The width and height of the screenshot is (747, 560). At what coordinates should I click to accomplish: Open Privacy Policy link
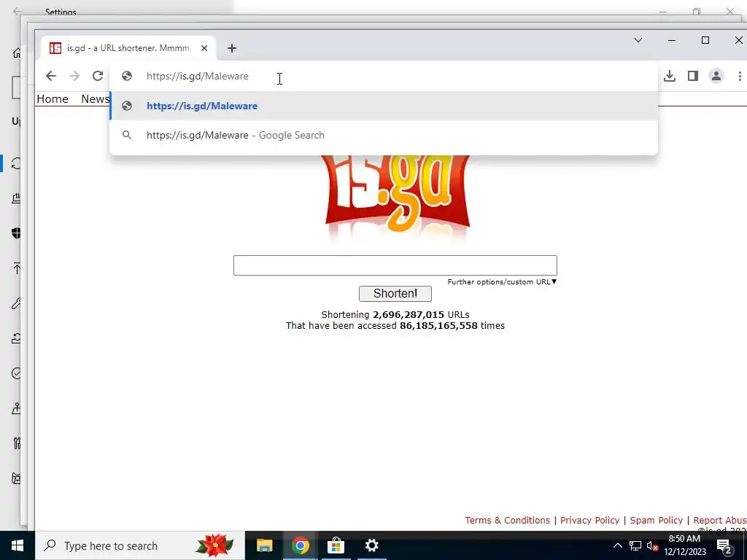(x=589, y=520)
